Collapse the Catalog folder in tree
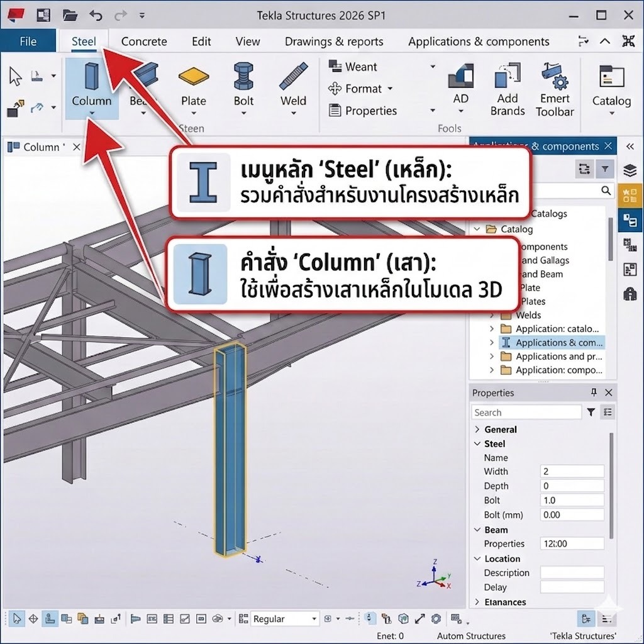The image size is (644, 644). (477, 229)
